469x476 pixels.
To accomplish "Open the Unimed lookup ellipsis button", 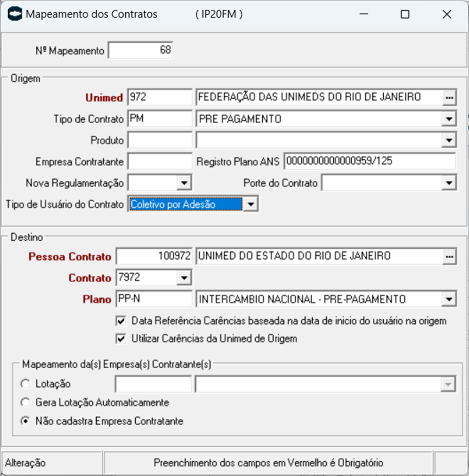I will pyautogui.click(x=450, y=98).
